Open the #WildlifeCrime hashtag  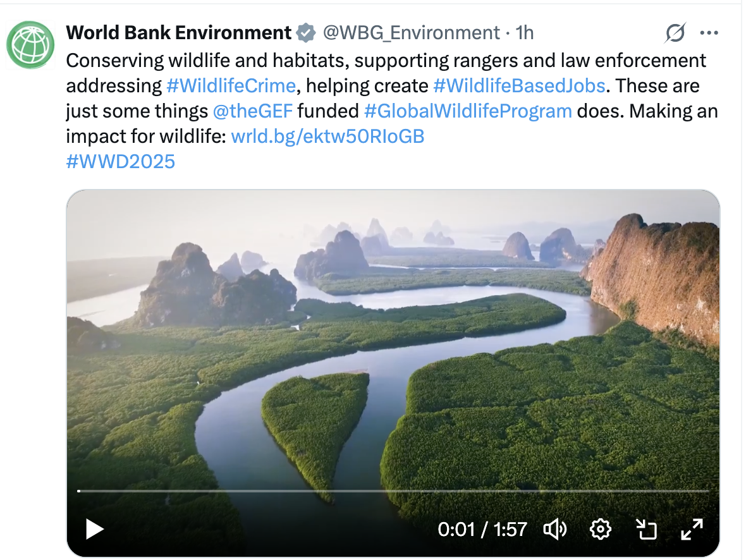pyautogui.click(x=231, y=85)
